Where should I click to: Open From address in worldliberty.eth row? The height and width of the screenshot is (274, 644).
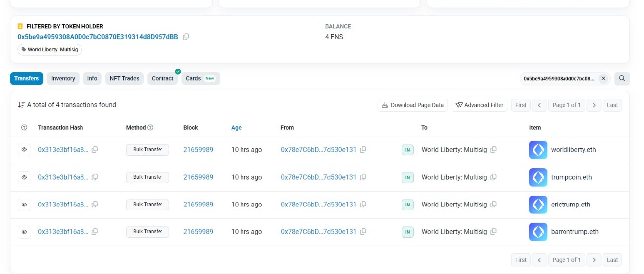pos(319,150)
